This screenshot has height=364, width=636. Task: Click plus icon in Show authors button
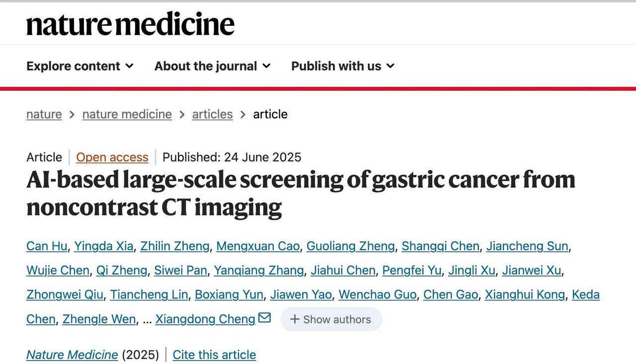click(x=295, y=319)
